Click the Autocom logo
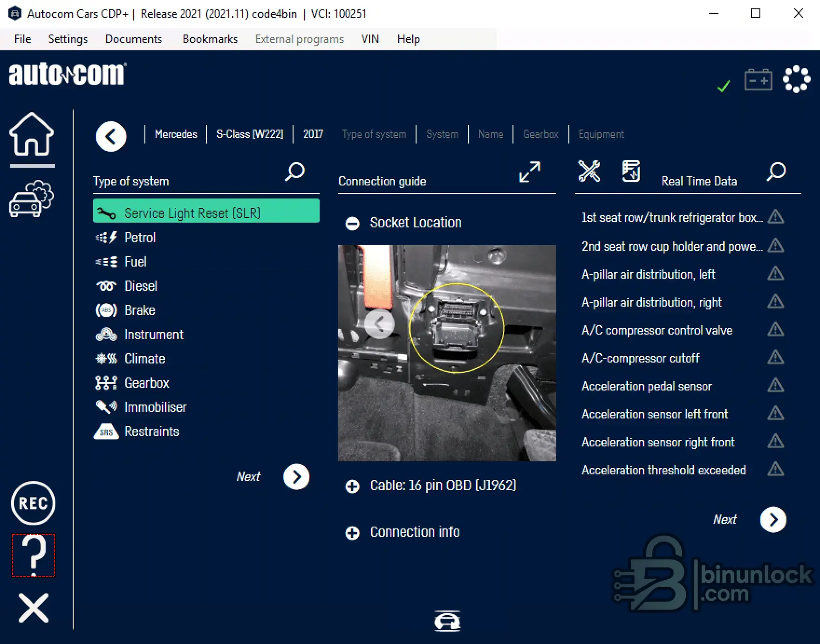 point(68,75)
